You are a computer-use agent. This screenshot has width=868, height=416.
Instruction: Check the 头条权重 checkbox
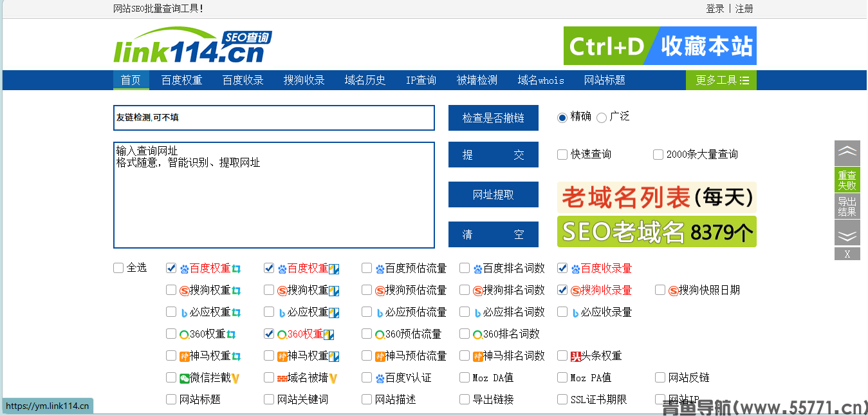[x=562, y=355]
